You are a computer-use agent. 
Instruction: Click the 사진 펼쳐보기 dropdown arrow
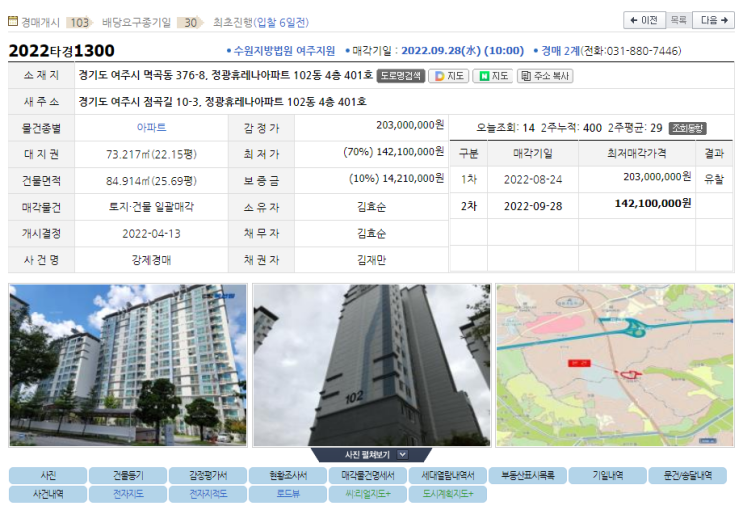pyautogui.click(x=402, y=455)
